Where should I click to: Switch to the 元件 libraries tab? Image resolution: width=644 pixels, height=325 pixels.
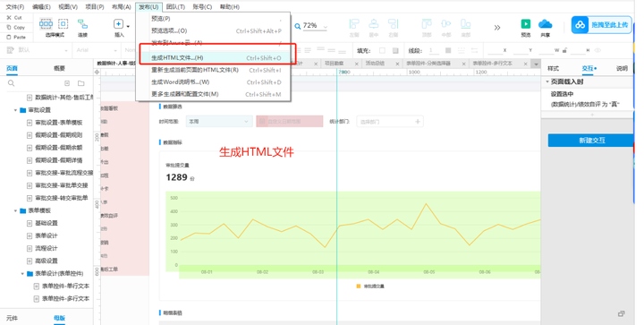12,318
